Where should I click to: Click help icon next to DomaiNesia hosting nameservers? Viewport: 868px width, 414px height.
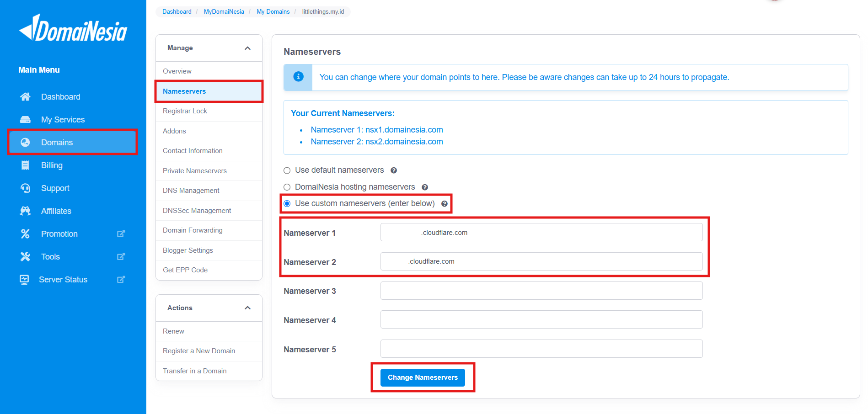425,187
